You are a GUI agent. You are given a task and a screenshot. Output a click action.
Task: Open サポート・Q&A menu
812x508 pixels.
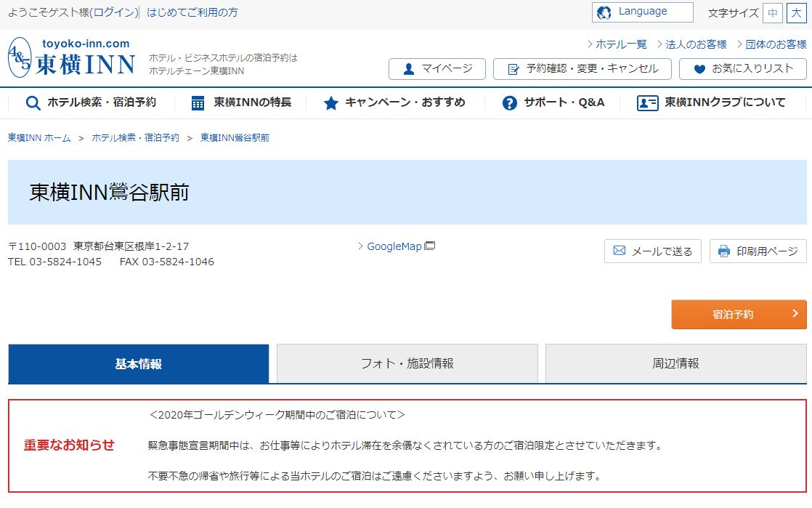(553, 102)
